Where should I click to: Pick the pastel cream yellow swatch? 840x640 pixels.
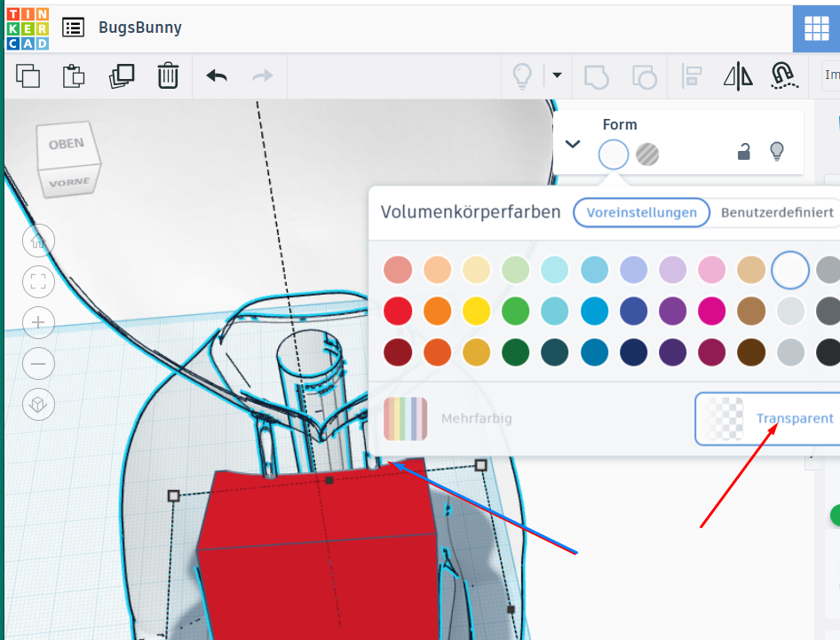click(476, 269)
